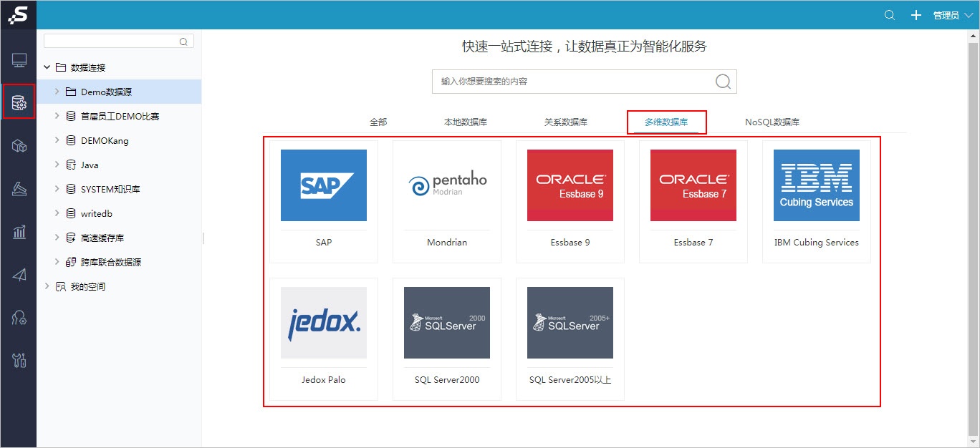Click the database icon beside writedb
Image resolution: width=980 pixels, height=448 pixels.
coord(71,213)
